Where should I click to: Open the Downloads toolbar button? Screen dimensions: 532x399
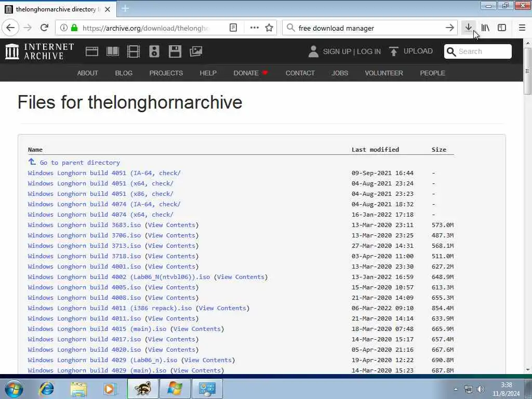tap(469, 28)
